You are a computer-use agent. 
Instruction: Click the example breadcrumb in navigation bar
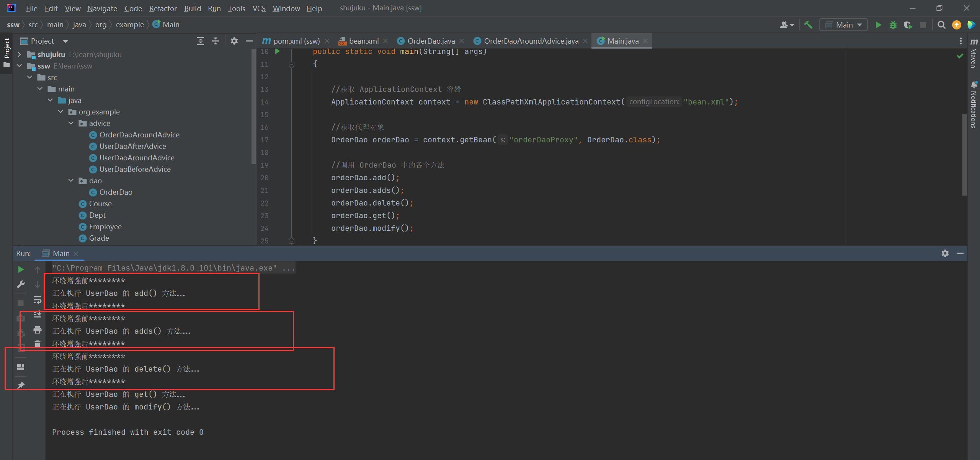point(130,25)
